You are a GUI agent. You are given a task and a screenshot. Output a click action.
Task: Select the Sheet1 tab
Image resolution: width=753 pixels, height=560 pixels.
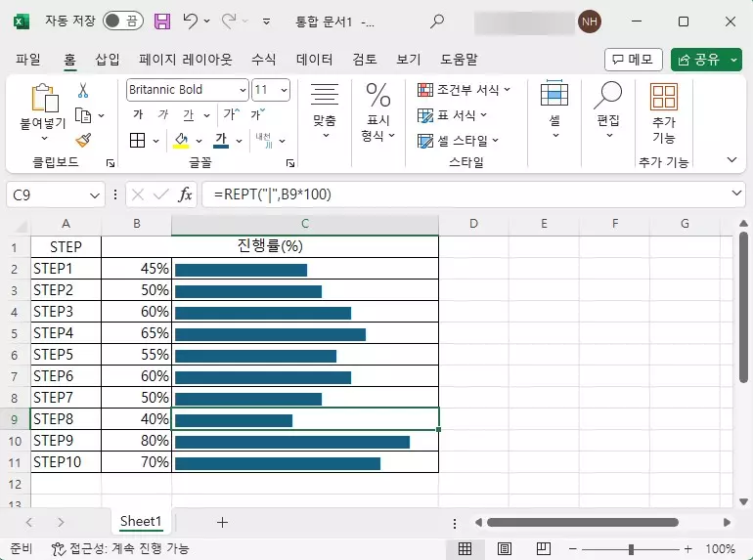(x=141, y=522)
